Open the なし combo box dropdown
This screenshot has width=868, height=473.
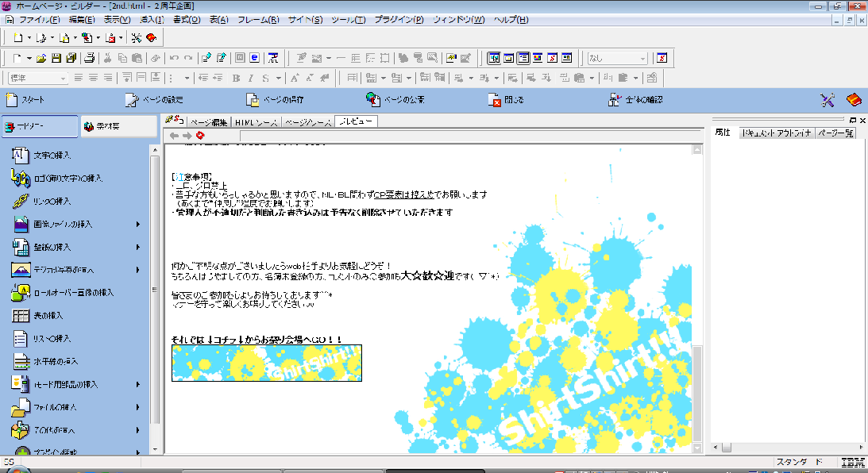pos(642,58)
